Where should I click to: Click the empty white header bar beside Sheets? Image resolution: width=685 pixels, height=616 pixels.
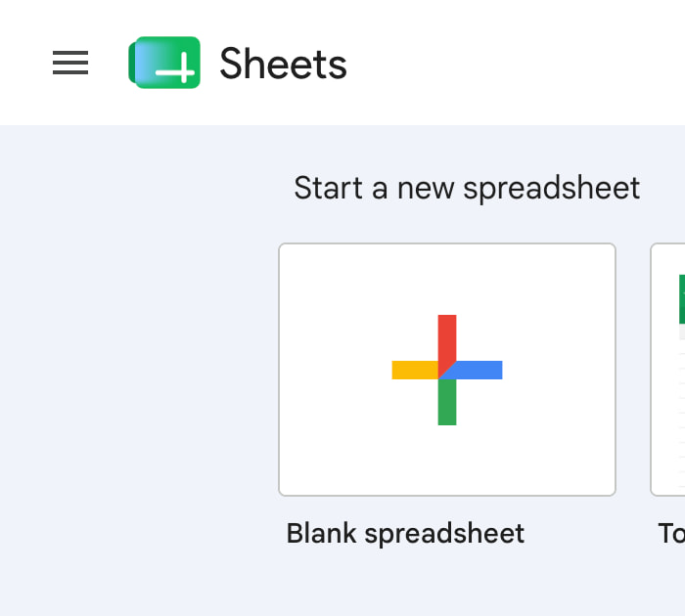516,63
